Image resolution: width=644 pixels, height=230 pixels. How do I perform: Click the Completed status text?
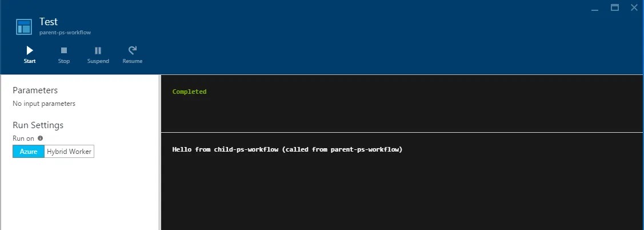point(189,92)
